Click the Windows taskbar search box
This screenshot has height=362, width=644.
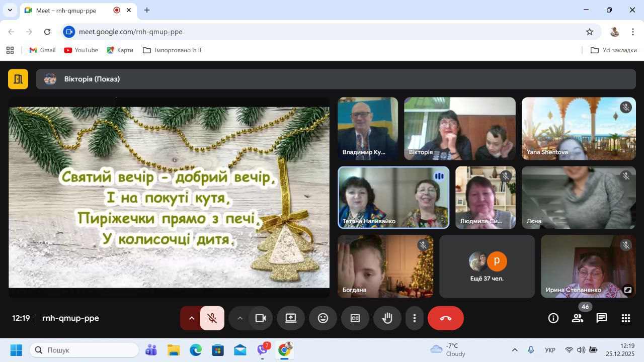[84, 350]
